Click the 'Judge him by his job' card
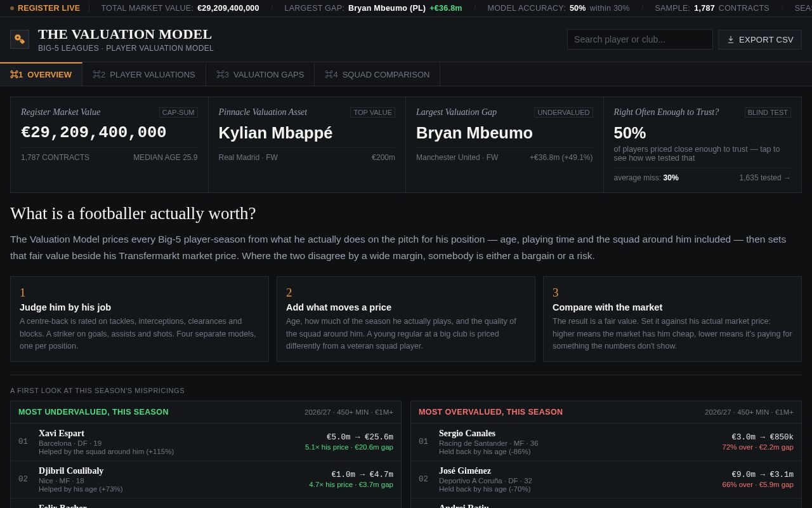This screenshot has width=812, height=508. click(x=140, y=319)
